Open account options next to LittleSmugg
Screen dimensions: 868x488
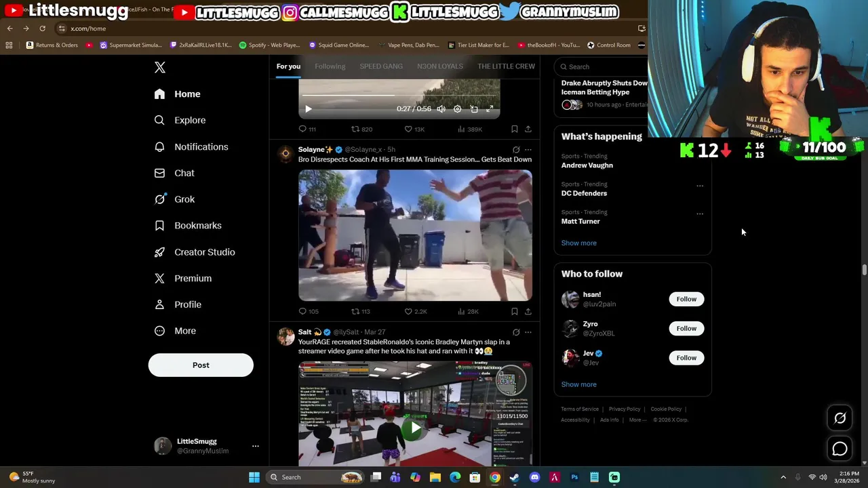pos(256,446)
